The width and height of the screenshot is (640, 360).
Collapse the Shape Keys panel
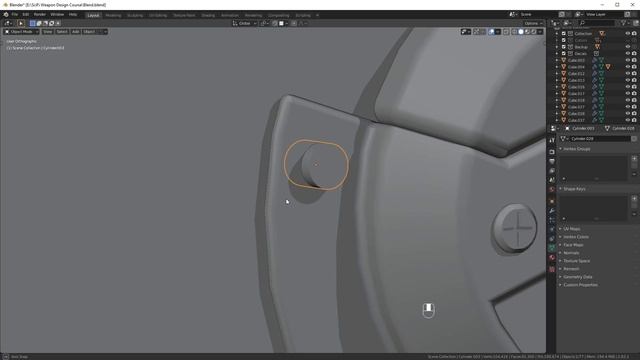coord(574,189)
